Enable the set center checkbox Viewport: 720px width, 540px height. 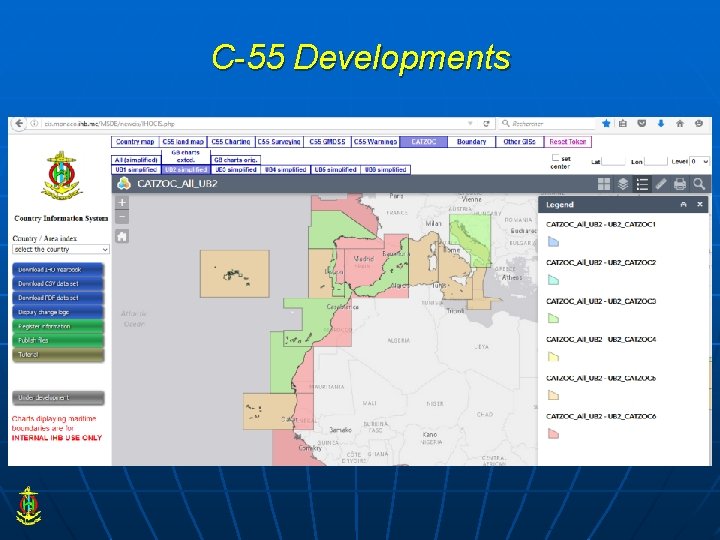click(x=555, y=158)
